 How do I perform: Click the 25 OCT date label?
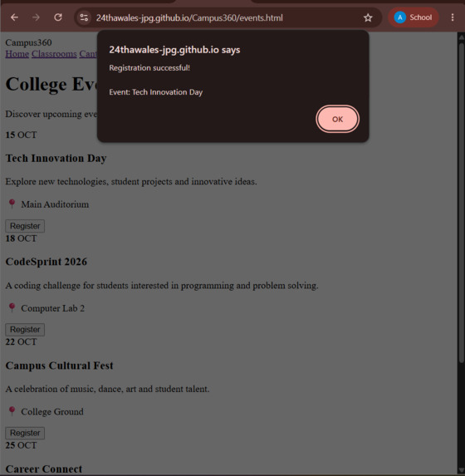(x=21, y=445)
